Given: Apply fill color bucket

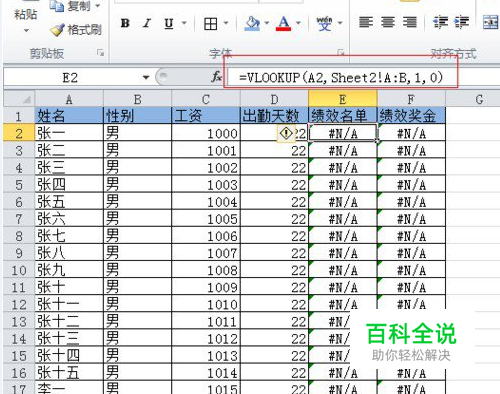Looking at the screenshot, I should pos(252,23).
